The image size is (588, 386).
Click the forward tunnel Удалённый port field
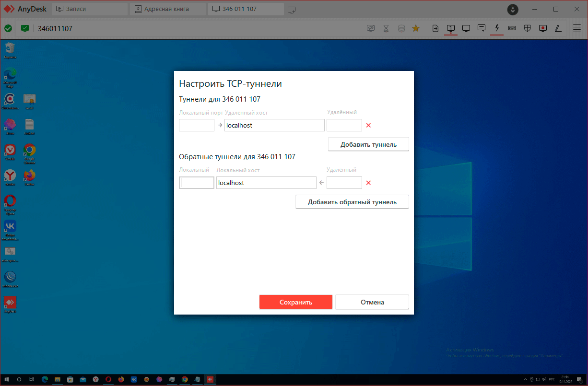tap(344, 125)
